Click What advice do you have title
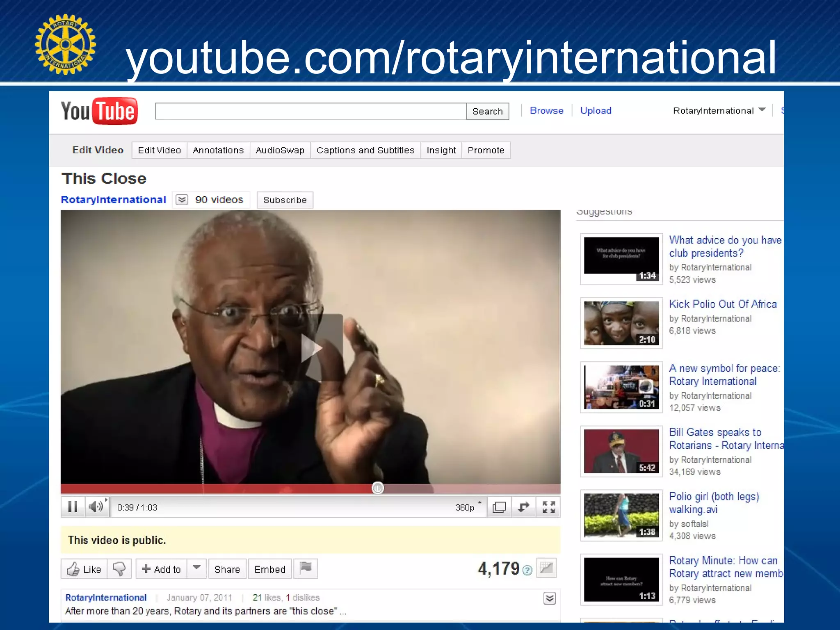The height and width of the screenshot is (630, 840). 725,246
